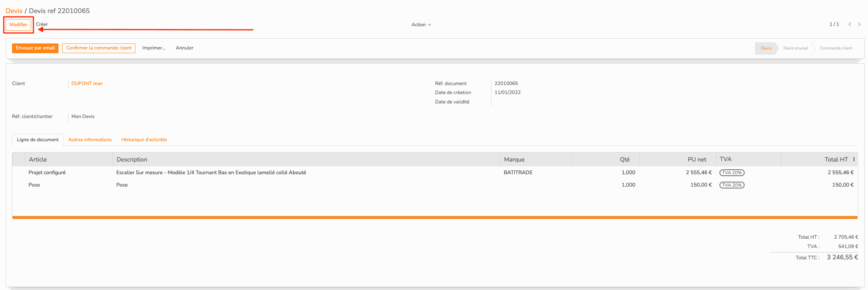The height and width of the screenshot is (290, 868).
Task: Go to next record arrow
Action: pyautogui.click(x=859, y=24)
